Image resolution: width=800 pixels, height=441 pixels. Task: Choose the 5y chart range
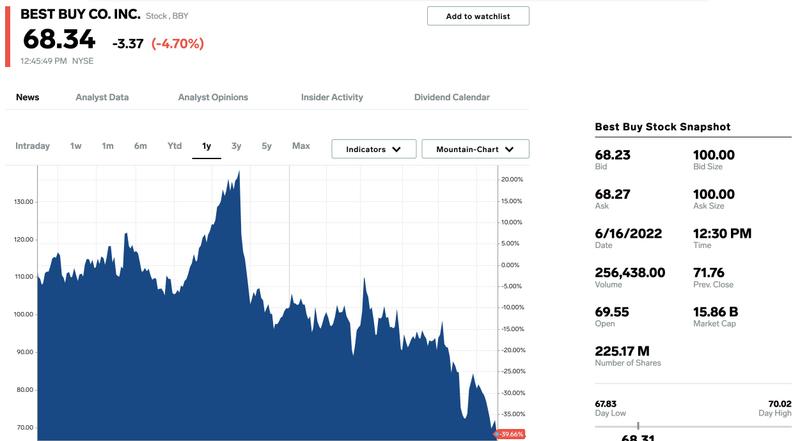pos(266,146)
